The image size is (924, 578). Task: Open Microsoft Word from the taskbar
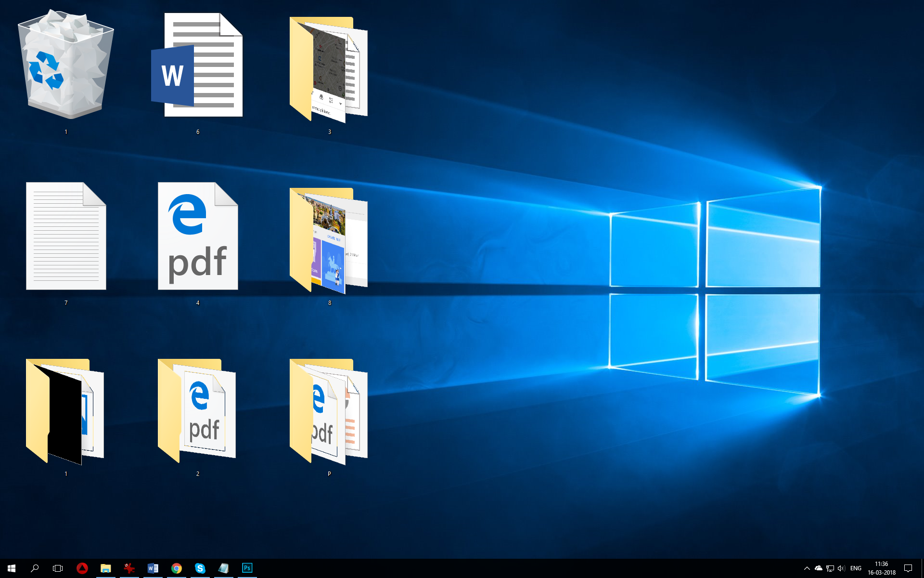point(154,568)
